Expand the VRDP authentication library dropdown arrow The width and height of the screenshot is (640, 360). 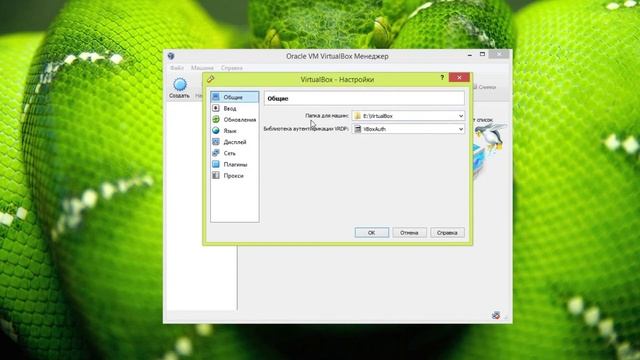461,129
